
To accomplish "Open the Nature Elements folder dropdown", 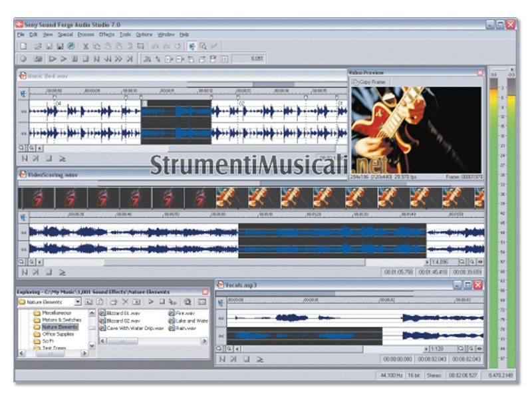I will (78, 302).
